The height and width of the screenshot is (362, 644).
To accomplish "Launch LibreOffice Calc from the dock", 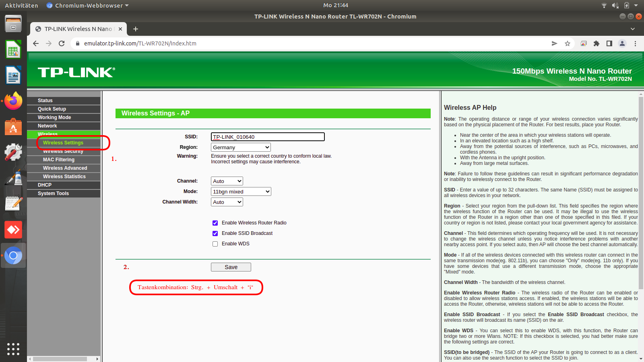I will click(x=13, y=50).
